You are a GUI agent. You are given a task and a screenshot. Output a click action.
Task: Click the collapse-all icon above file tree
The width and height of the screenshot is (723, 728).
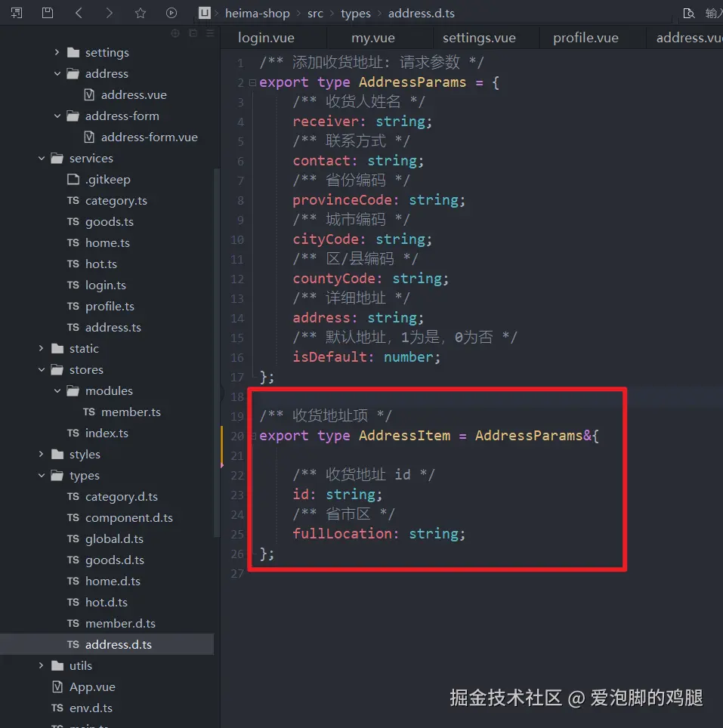coord(193,33)
